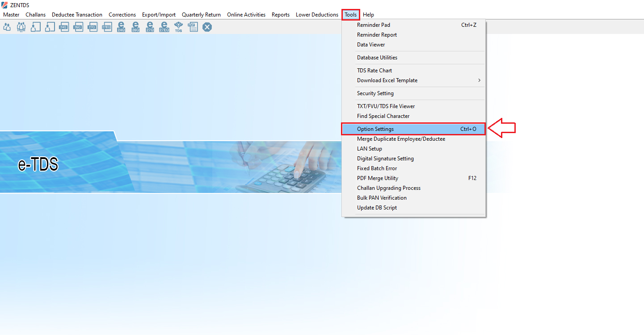Click the two-person deductor icon in toolbar
Image resolution: width=644 pixels, height=335 pixels.
tap(7, 27)
